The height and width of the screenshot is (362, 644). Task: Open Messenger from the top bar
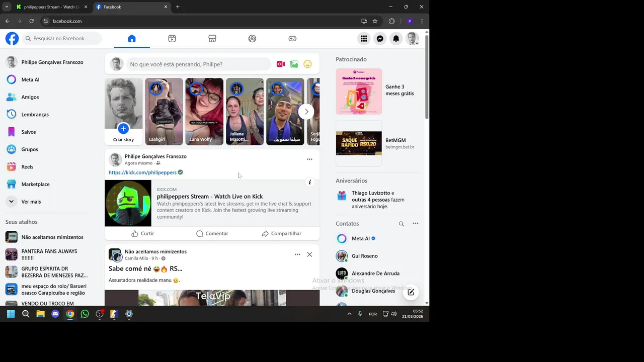click(380, 39)
